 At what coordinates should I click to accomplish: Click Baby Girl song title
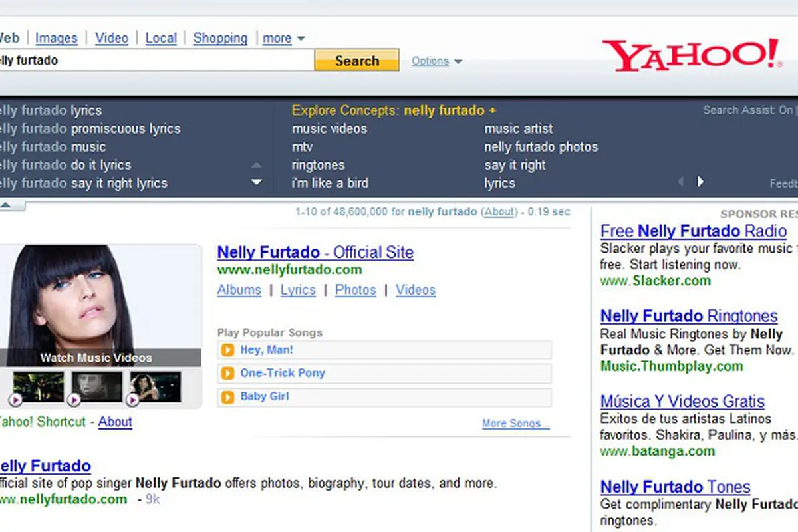coord(265,397)
